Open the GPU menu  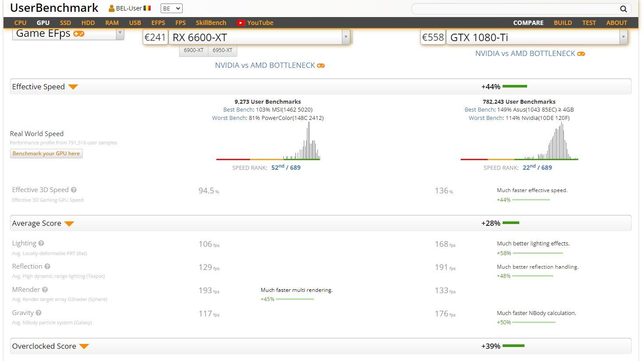pyautogui.click(x=43, y=23)
